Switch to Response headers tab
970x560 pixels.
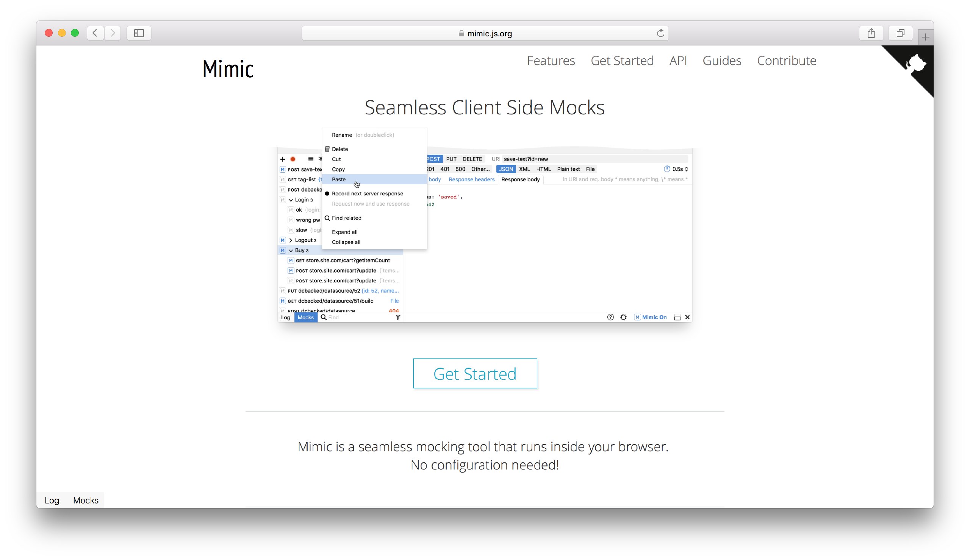pos(471,179)
